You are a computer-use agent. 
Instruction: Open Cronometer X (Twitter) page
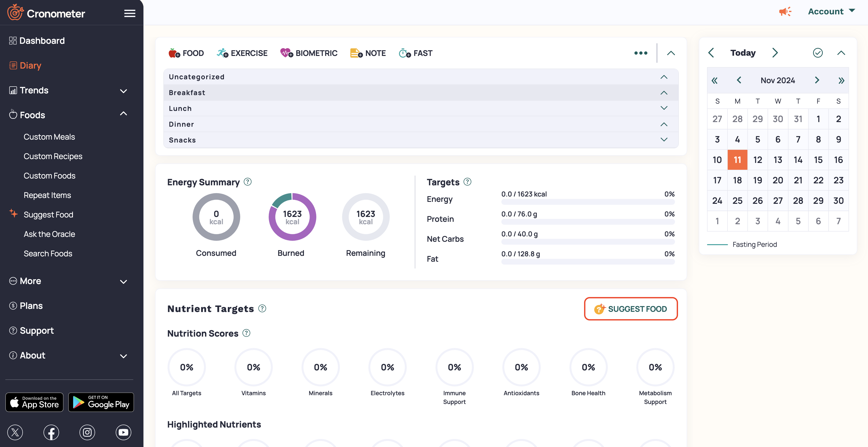point(15,432)
